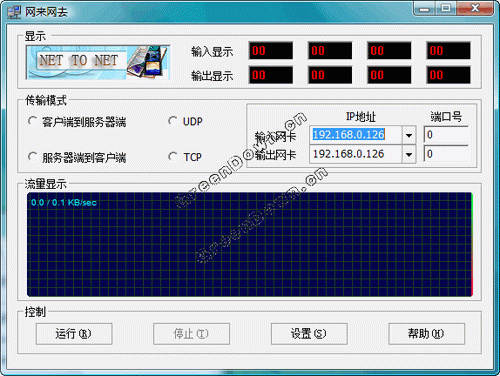Viewport: 500px width, 376px height.
Task: Focus the output port number field
Action: click(x=446, y=154)
